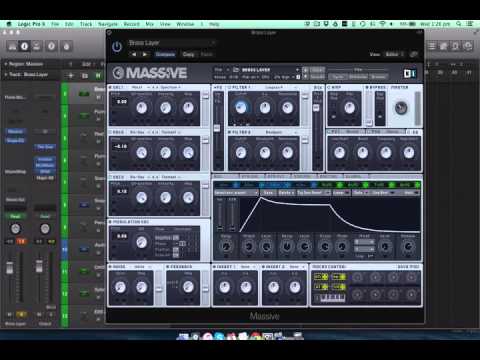Open the Browsers panel in the Logic toolbar

468,46
